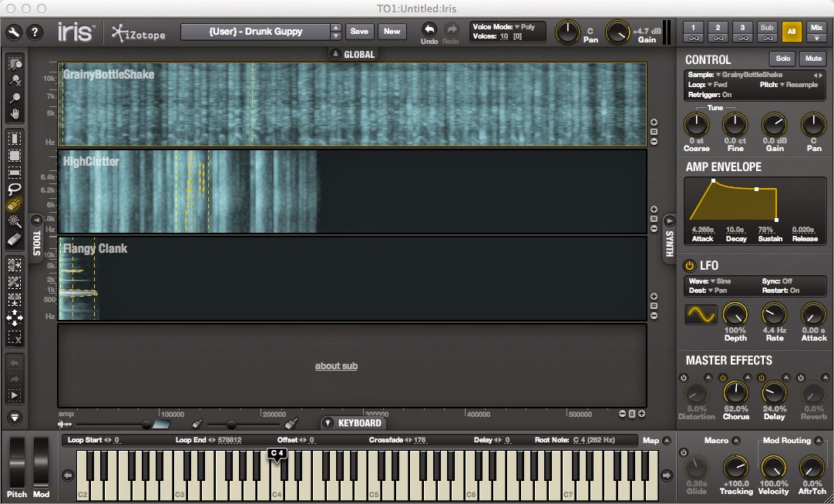The width and height of the screenshot is (834, 504).
Task: Zoom in GrainyBottleShake spectrogram vertically
Action: 654,123
